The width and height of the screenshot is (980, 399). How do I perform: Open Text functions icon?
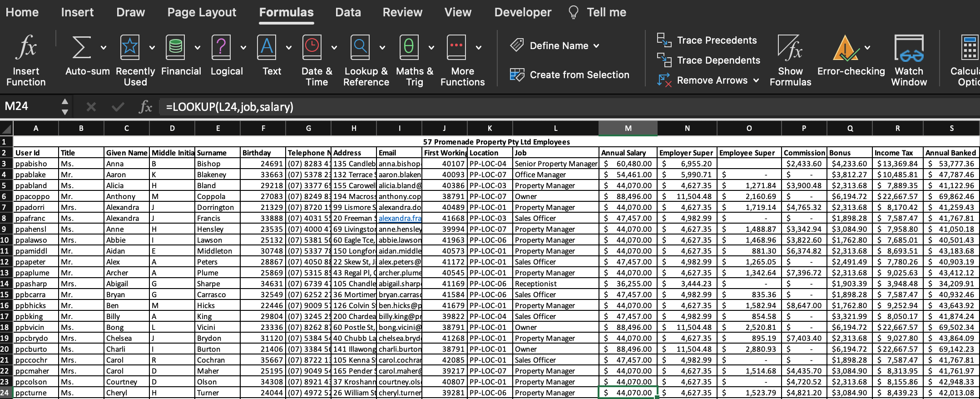click(x=267, y=47)
